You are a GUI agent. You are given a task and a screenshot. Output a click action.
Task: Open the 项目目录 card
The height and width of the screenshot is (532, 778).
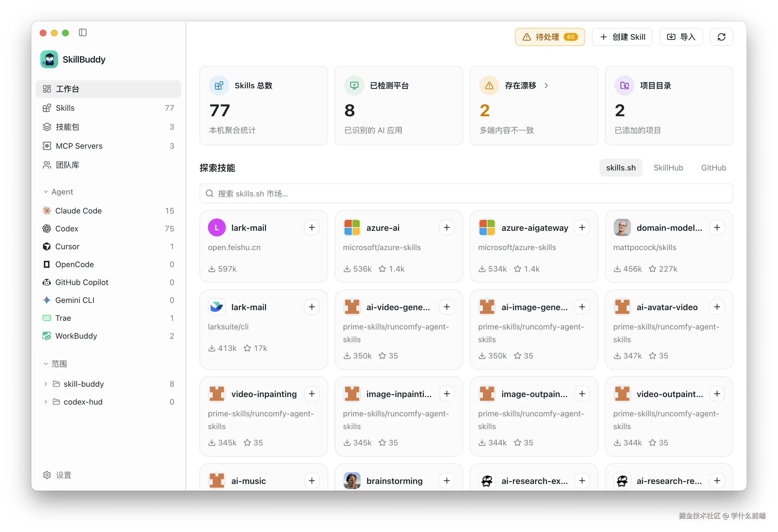coord(669,105)
